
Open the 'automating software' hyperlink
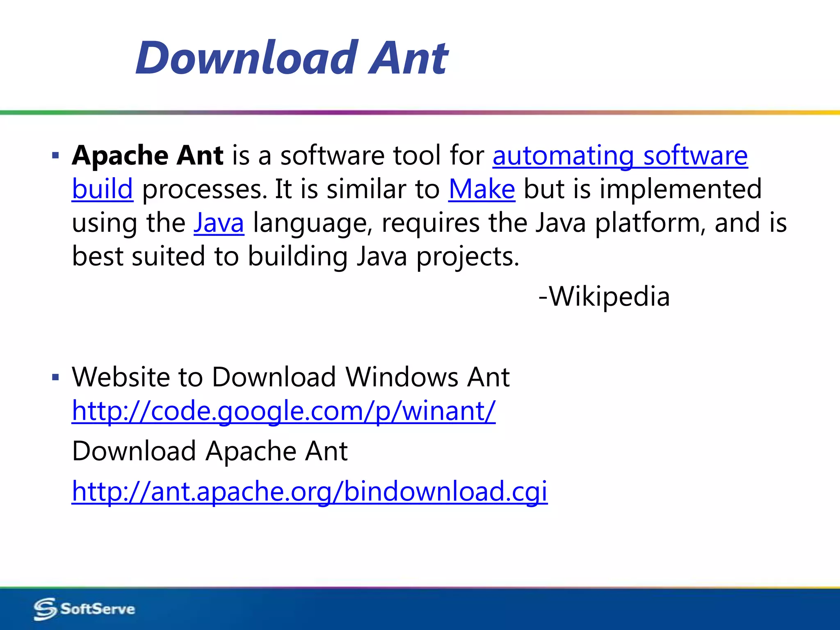tap(620, 156)
